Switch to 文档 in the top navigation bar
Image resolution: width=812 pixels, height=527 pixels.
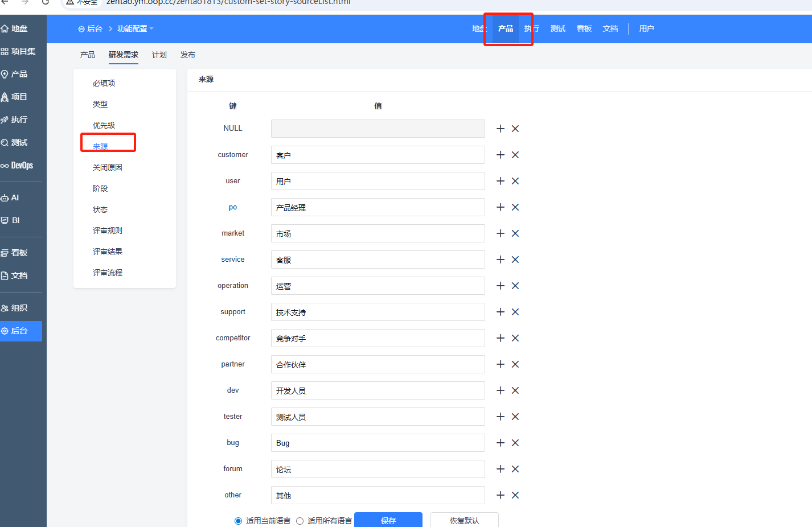(x=610, y=28)
